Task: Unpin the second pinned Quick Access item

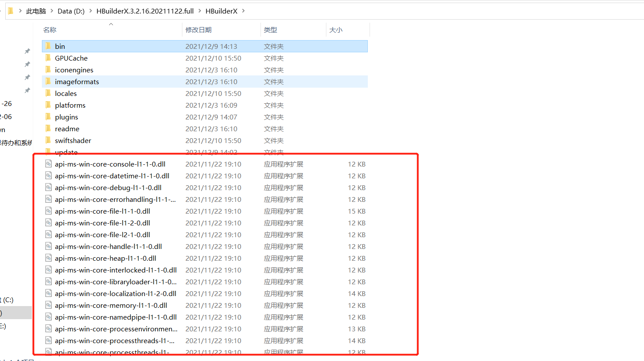Action: 27,64
